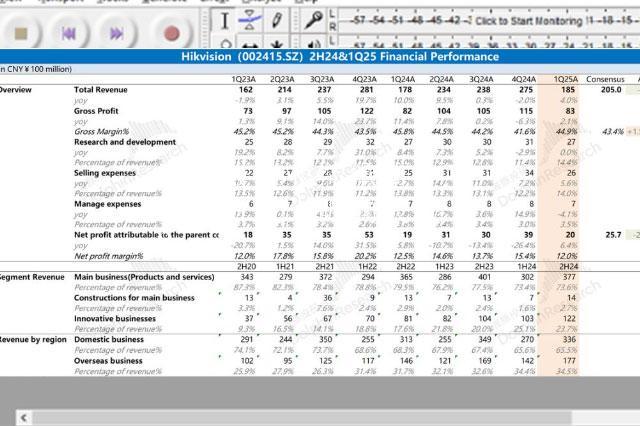Select the Draw (pencil) tool
This screenshot has width=640, height=426.
point(277,20)
